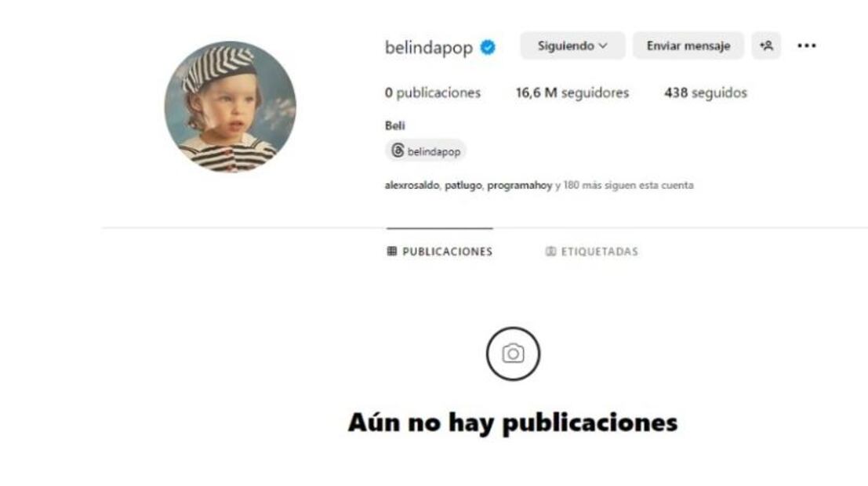Open alexrosaldo mutual follower profile

click(412, 186)
